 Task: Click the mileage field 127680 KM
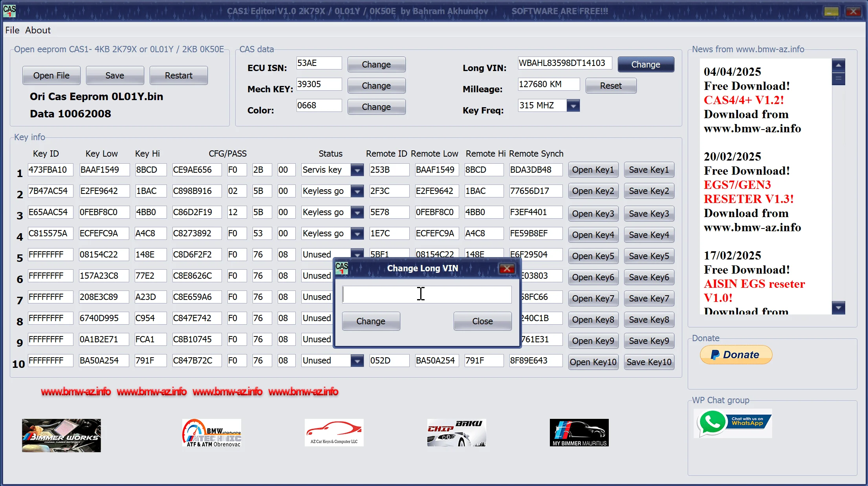[x=549, y=84]
